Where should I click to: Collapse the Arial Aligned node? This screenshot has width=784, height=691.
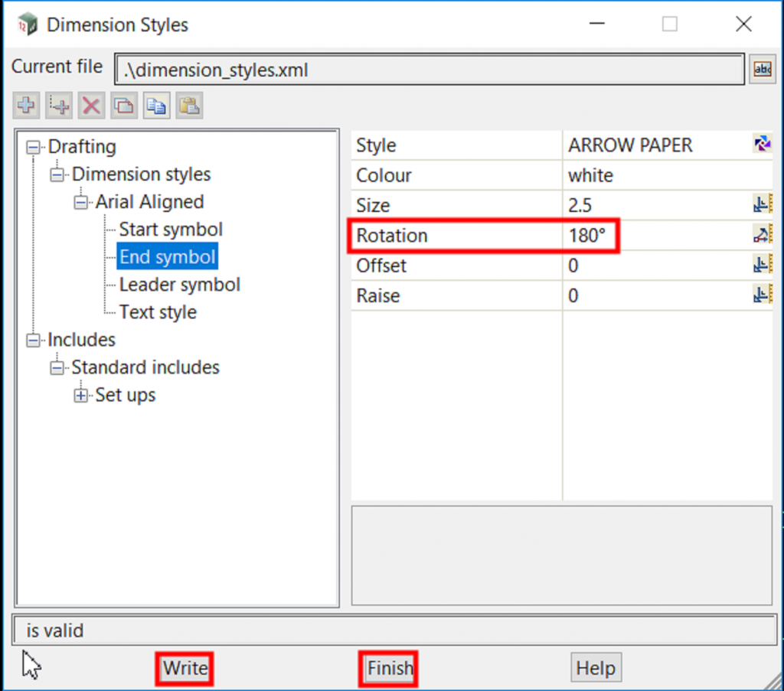coord(80,203)
